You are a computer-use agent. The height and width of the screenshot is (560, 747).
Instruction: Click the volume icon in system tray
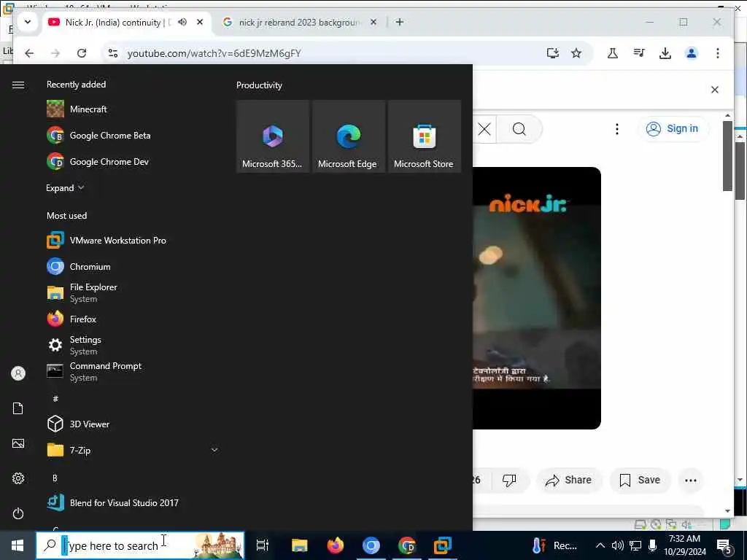click(x=617, y=545)
